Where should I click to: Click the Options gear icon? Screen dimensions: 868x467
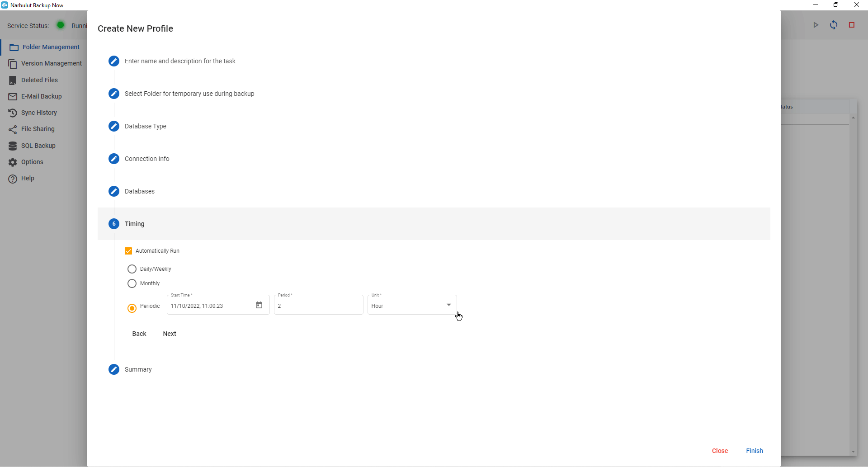point(13,162)
